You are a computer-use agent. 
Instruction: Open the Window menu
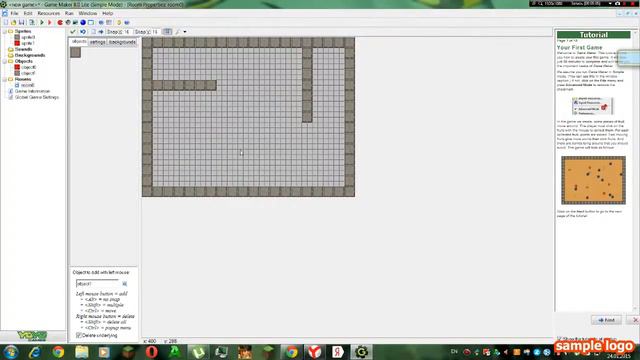88,13
